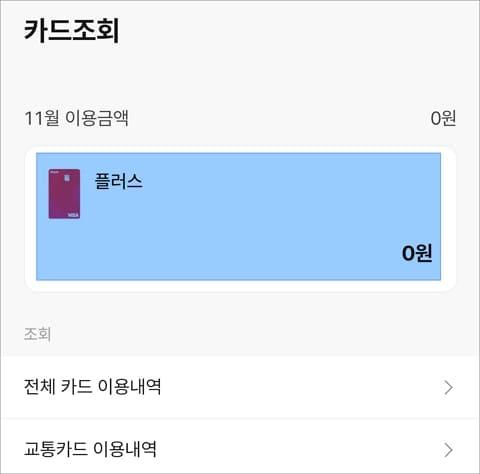This screenshot has width=480, height=474.
Task: Tap the total 0원 beside 11월 이용금액
Action: 443,118
